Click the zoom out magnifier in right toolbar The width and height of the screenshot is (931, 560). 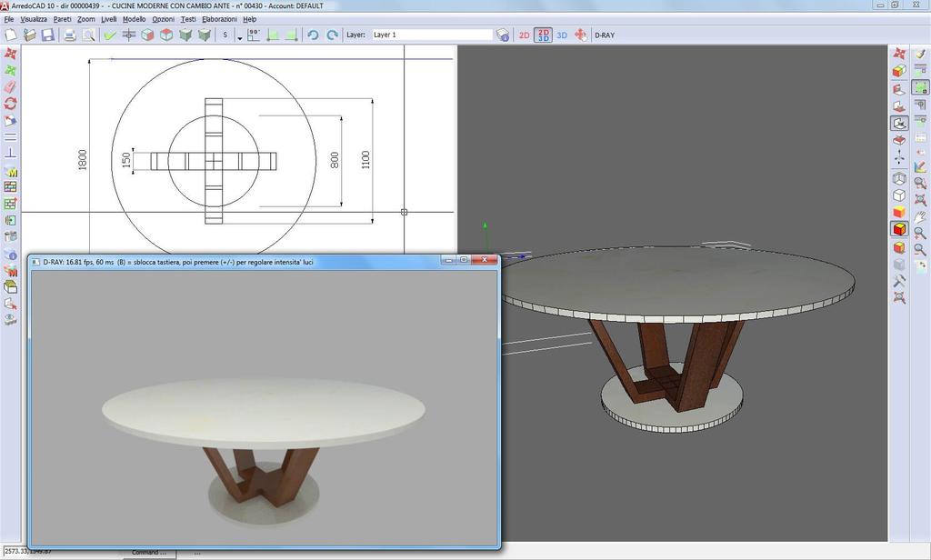click(920, 250)
